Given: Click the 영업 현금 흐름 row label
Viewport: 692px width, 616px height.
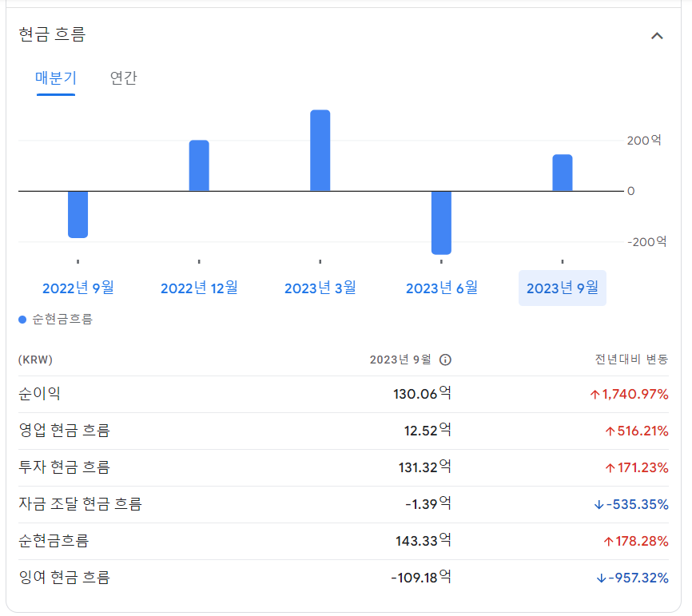Looking at the screenshot, I should pyautogui.click(x=64, y=430).
